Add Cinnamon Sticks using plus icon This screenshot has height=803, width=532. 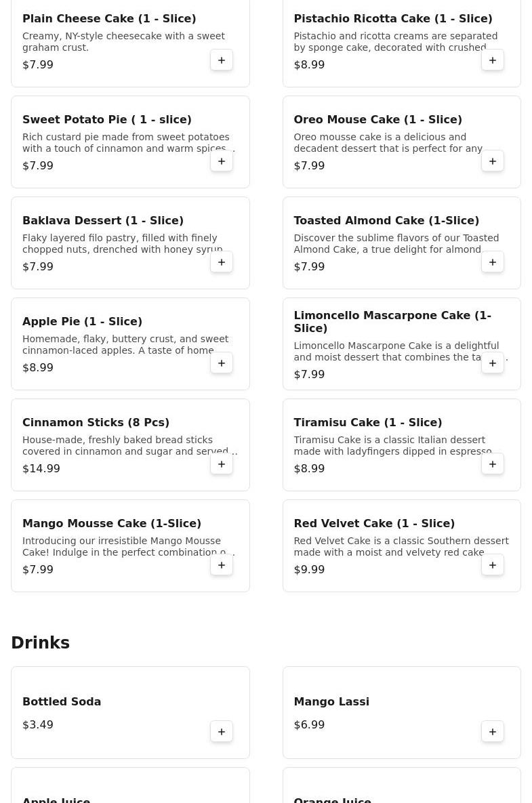click(221, 464)
